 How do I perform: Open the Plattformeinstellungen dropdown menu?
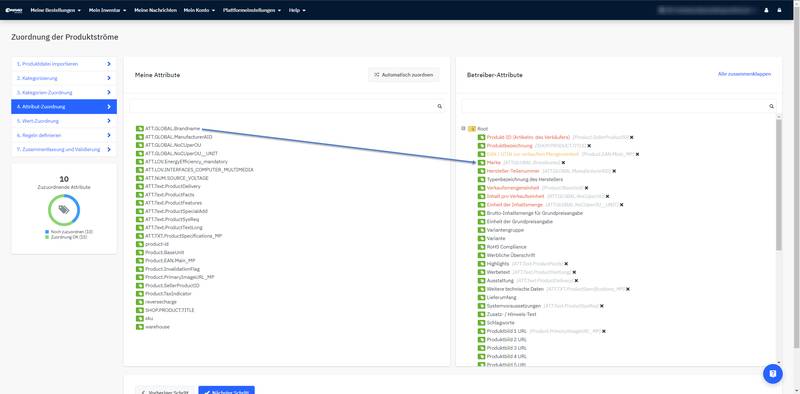coord(252,10)
